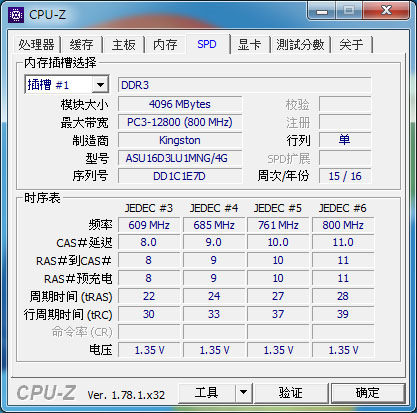Screen dimensions: 417x413
Task: Click the 800 MHz frequency cell in the timing table
Action: (343, 225)
